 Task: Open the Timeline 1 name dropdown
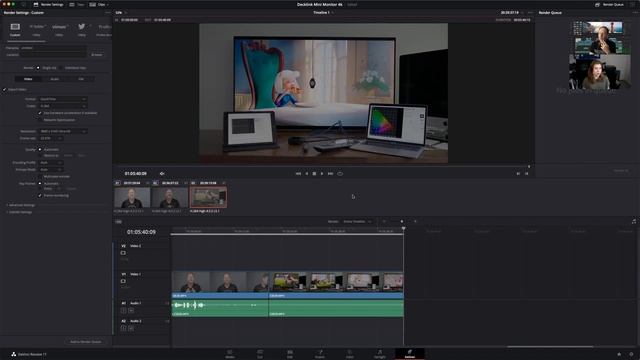pyautogui.click(x=323, y=13)
